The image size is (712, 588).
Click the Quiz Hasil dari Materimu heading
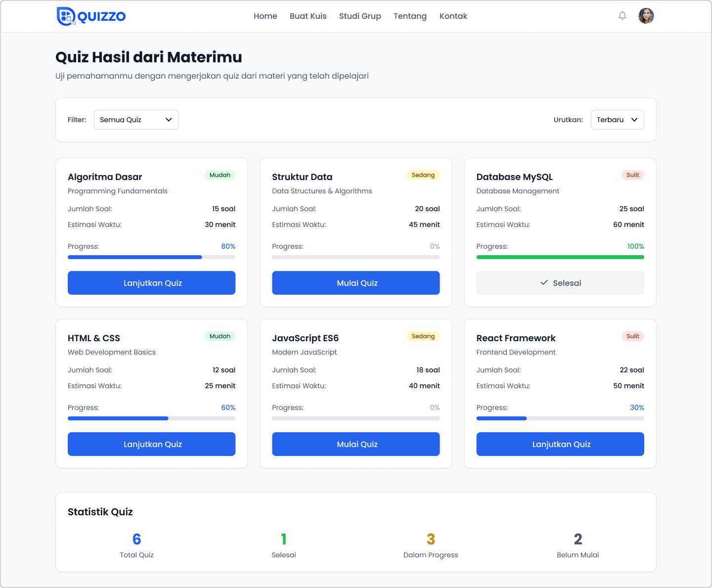149,57
